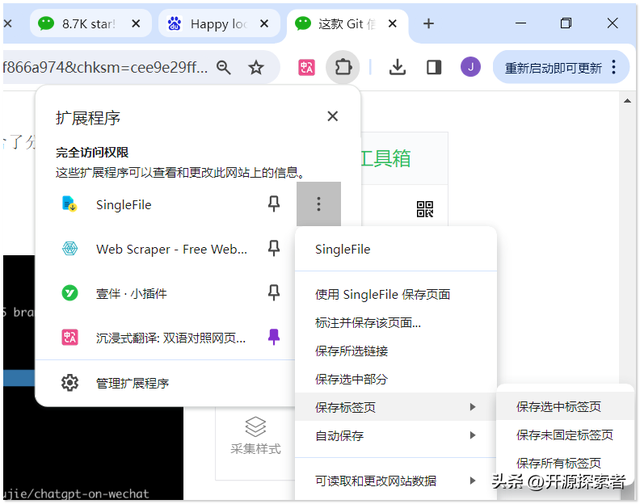640x504 pixels.
Task: Click the 沉浸式翻译 pink extension icon
Action: click(70, 337)
